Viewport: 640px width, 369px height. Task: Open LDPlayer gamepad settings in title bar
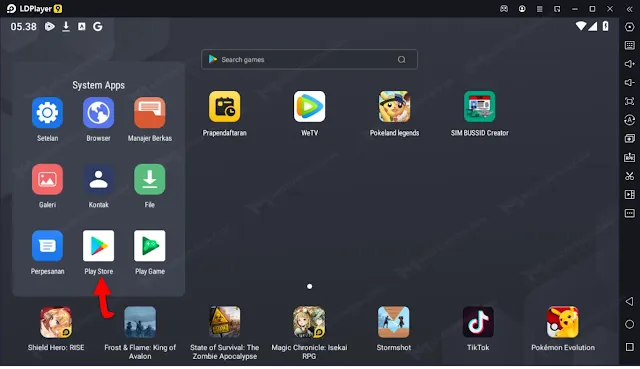504,9
